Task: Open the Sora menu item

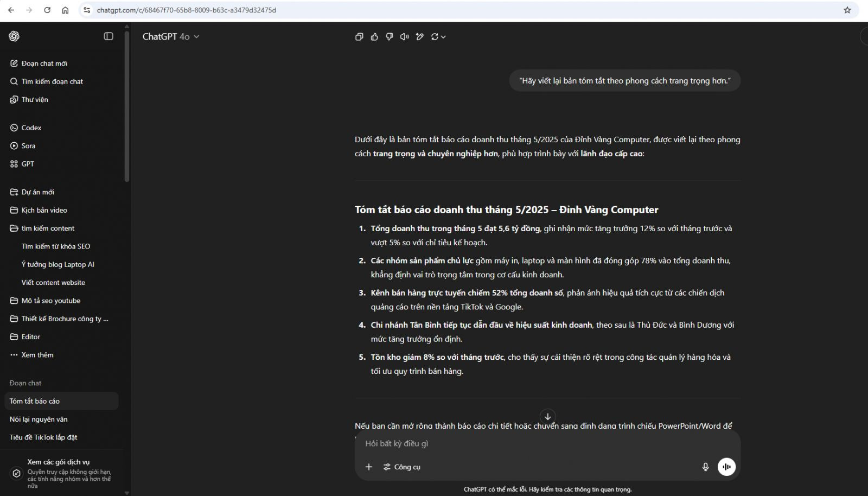Action: pos(28,146)
